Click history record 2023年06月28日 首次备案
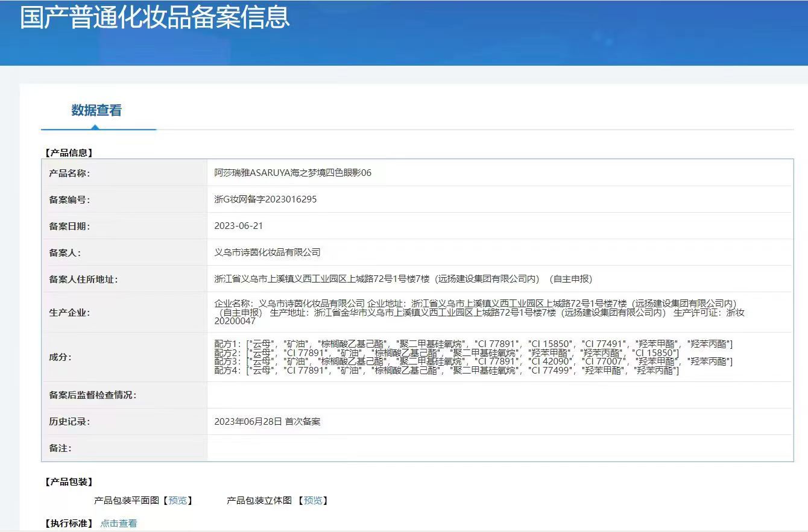The height and width of the screenshot is (532, 808). point(268,422)
